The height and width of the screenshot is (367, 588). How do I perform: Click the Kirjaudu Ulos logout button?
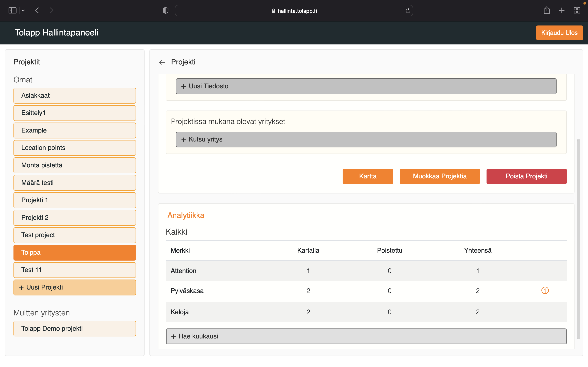pyautogui.click(x=559, y=33)
